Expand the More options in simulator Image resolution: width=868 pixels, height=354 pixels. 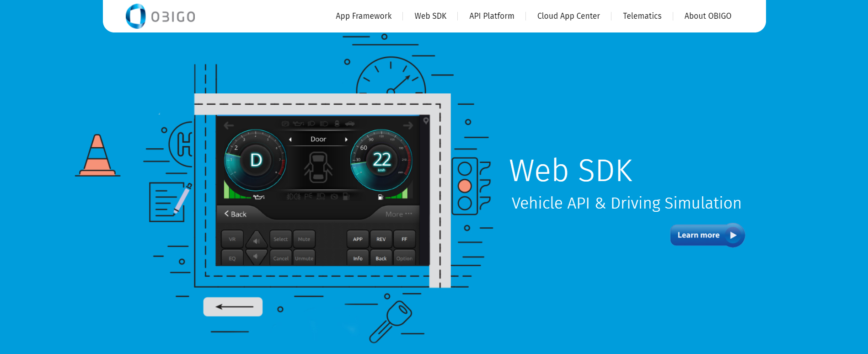pos(398,214)
